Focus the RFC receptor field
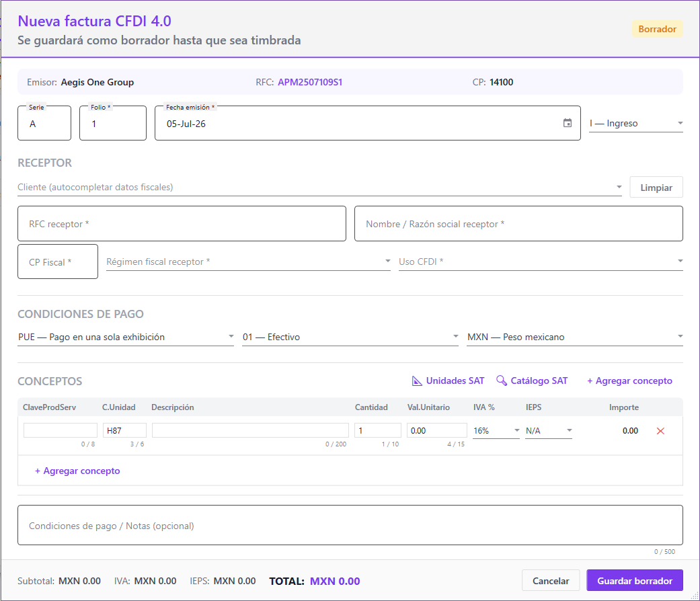This screenshot has width=700, height=601. [182, 224]
